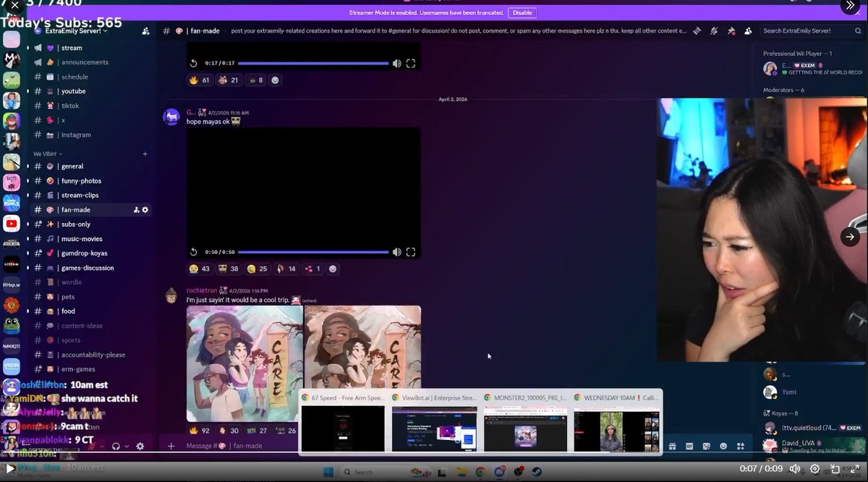Open settings gear on fan-made channel
The image size is (868, 482).
coord(145,210)
